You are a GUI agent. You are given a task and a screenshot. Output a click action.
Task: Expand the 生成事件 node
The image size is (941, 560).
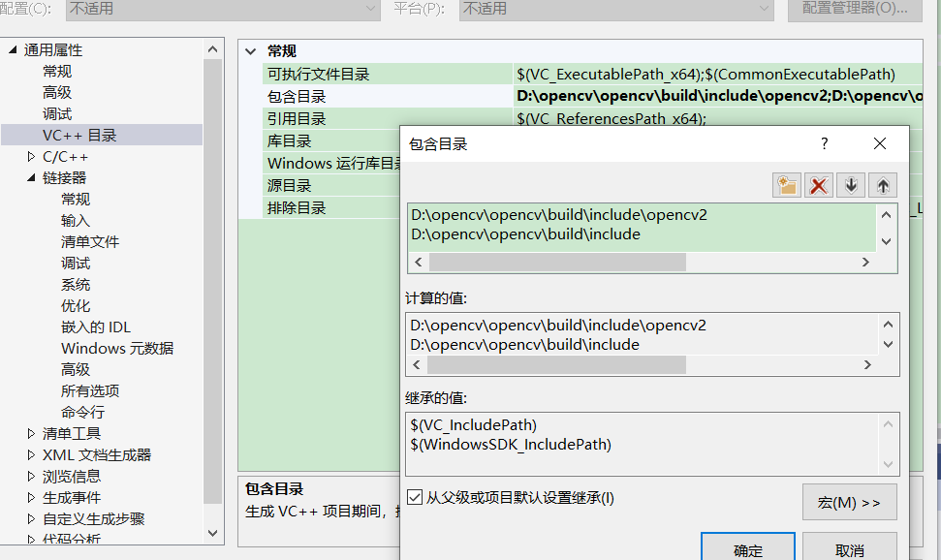click(x=31, y=498)
